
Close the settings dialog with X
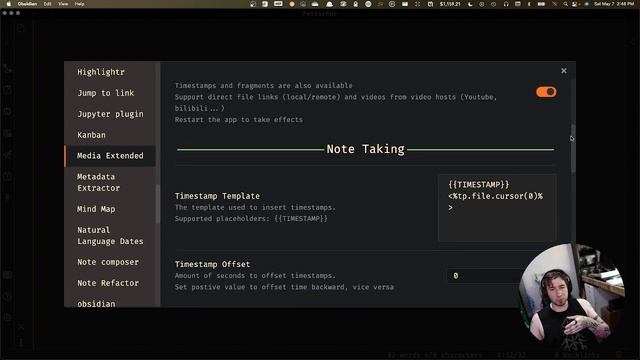(564, 71)
